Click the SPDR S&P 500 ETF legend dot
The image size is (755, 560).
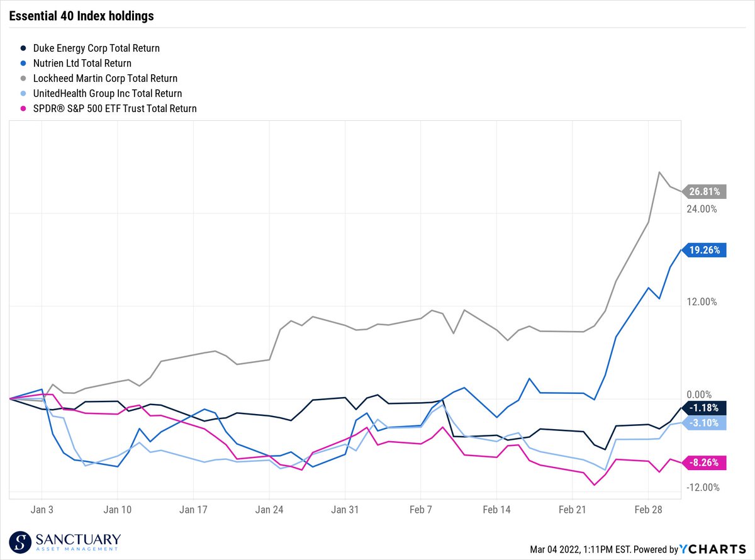click(x=23, y=109)
